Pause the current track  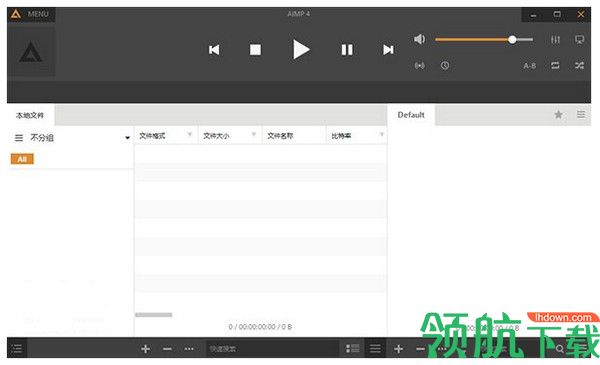[347, 50]
